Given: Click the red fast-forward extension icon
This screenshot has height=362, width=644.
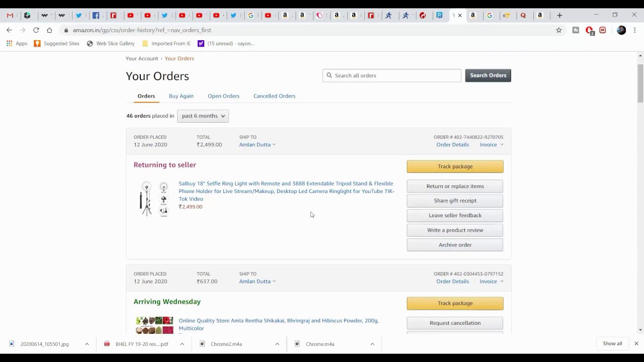Looking at the screenshot, I should click(602, 30).
